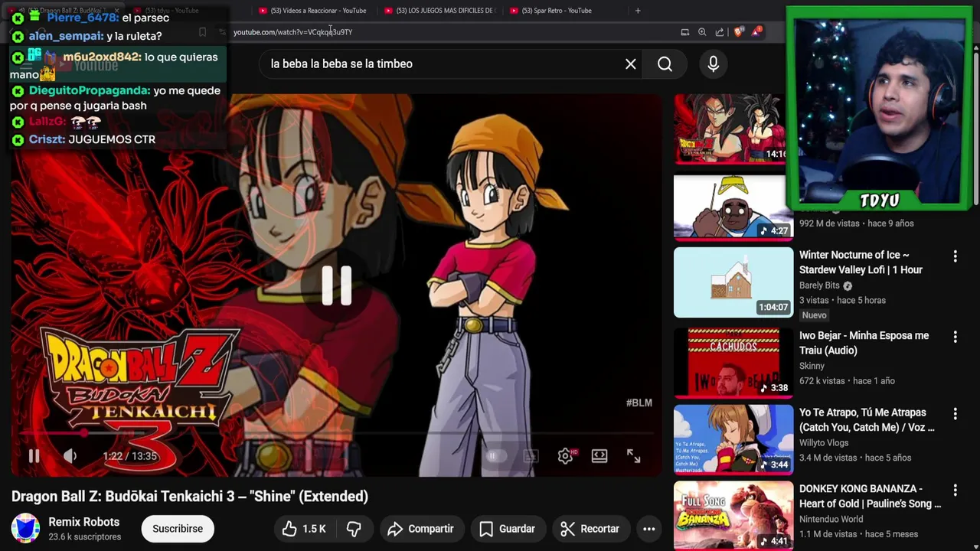
Task: Open the Donkey Kong Bananza thumbnail
Action: pos(733,516)
